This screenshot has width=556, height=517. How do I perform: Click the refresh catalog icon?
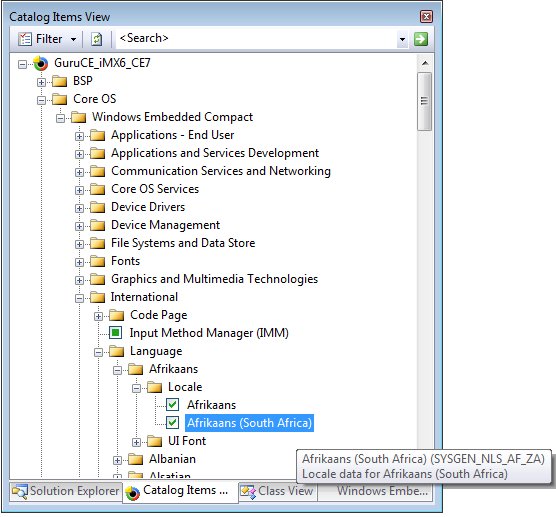96,39
